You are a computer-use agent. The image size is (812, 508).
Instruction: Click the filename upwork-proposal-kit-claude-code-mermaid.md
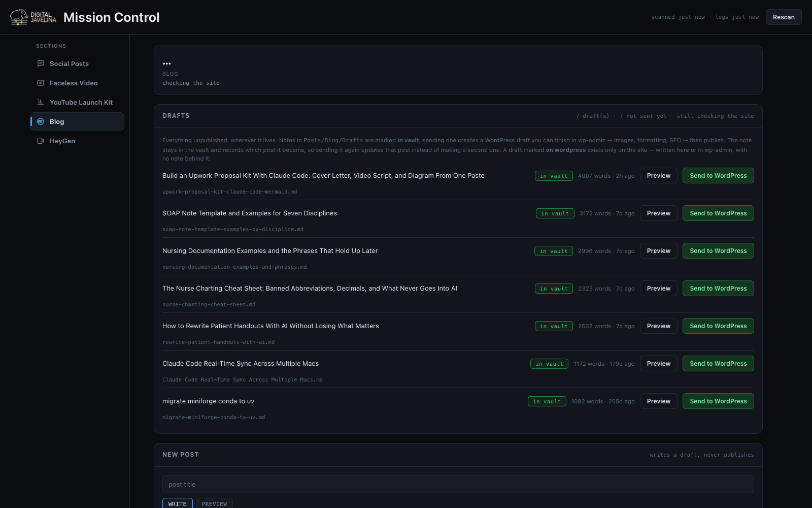pos(229,192)
